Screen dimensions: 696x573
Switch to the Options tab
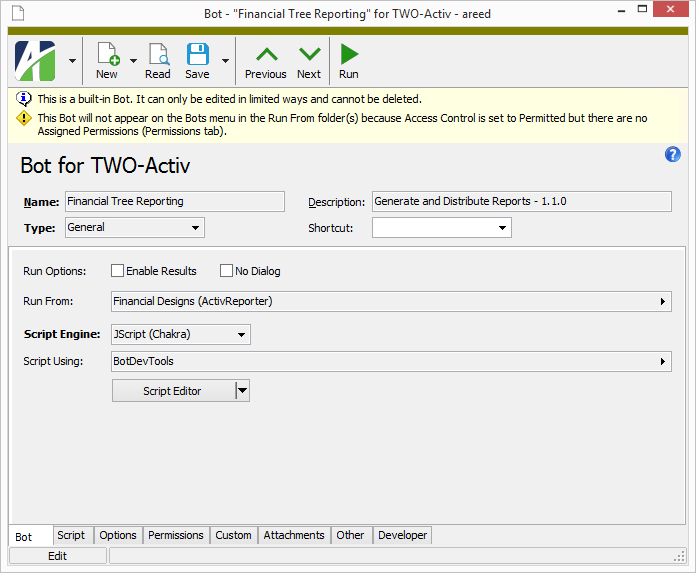click(118, 535)
